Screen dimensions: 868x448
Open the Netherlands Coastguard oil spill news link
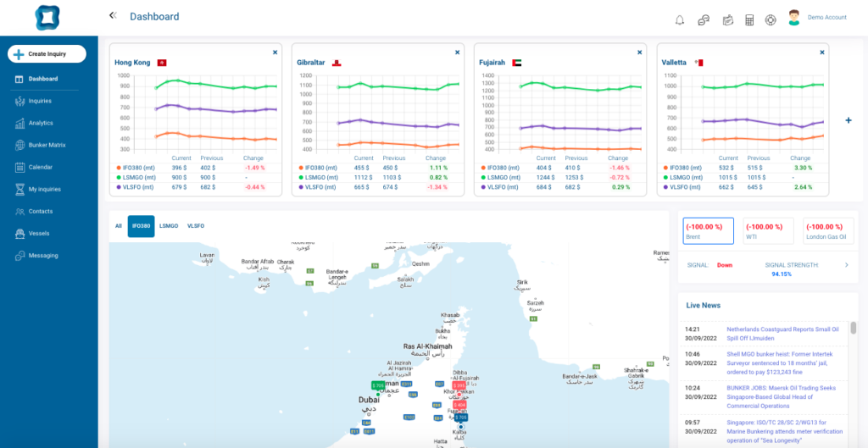pos(782,334)
